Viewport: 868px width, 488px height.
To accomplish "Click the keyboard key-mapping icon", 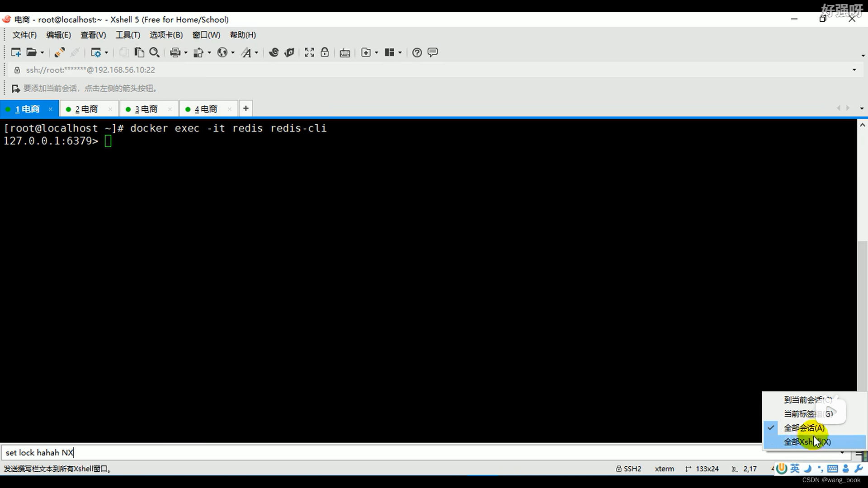I will (345, 53).
